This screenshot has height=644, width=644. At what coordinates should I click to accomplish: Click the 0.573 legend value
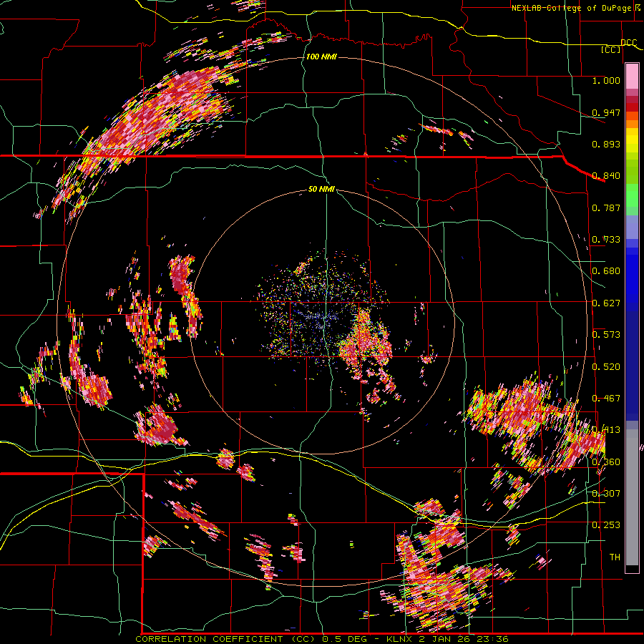pyautogui.click(x=606, y=335)
